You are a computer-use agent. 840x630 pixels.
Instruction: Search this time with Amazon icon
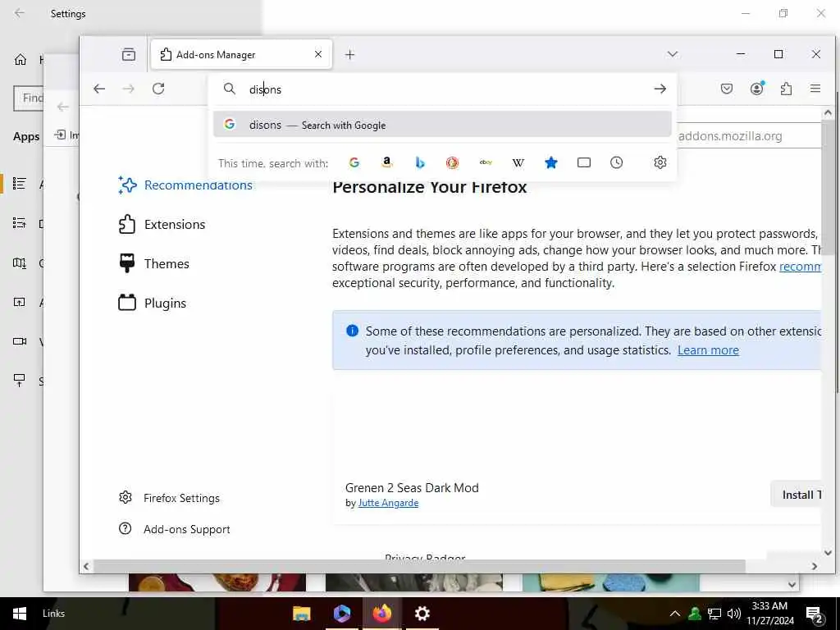(x=387, y=162)
